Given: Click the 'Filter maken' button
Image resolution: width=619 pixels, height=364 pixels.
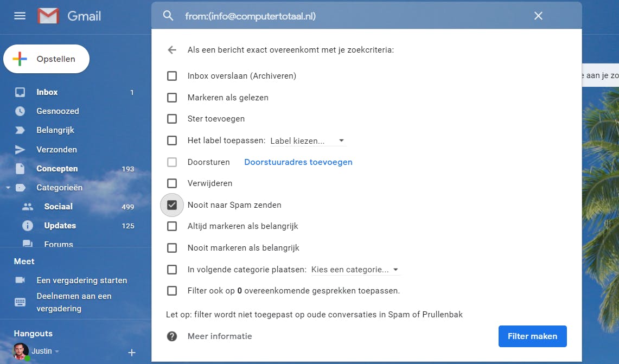Looking at the screenshot, I should [x=532, y=336].
